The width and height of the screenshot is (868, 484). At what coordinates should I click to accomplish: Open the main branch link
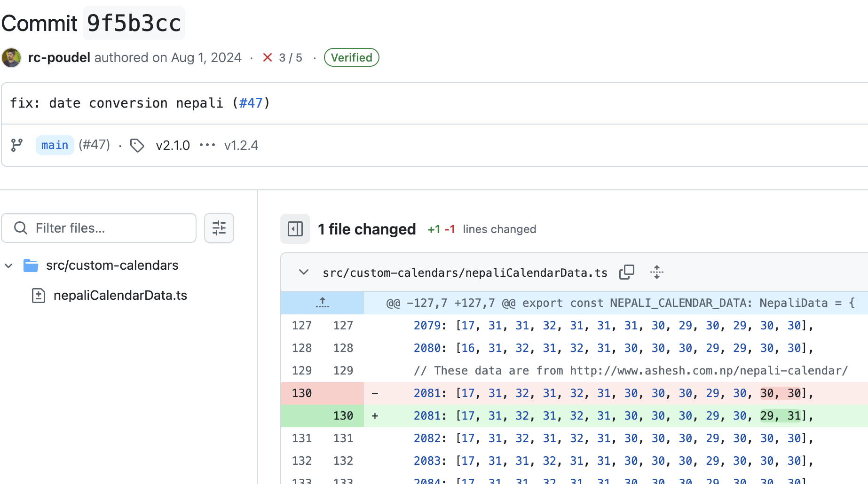[x=55, y=145]
